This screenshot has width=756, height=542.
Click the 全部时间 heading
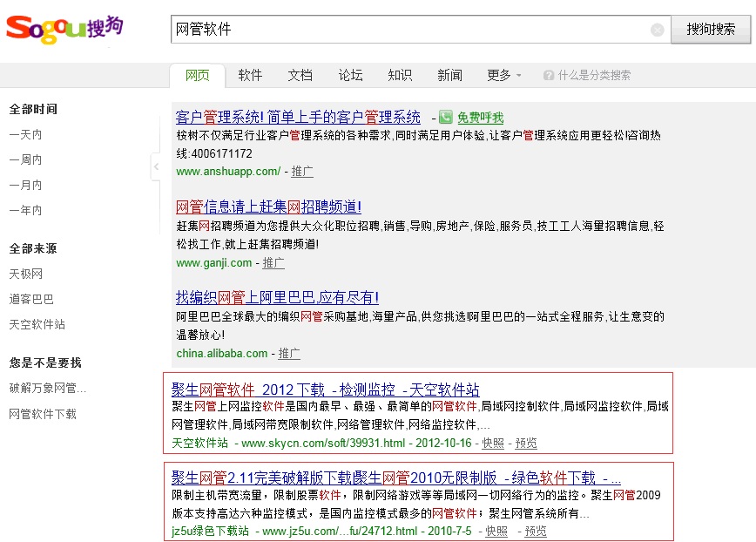click(x=33, y=110)
